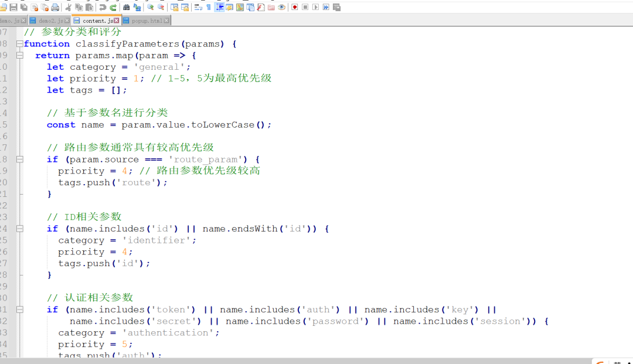Start macro recording with the red dot
633x364 pixels.
tap(295, 7)
